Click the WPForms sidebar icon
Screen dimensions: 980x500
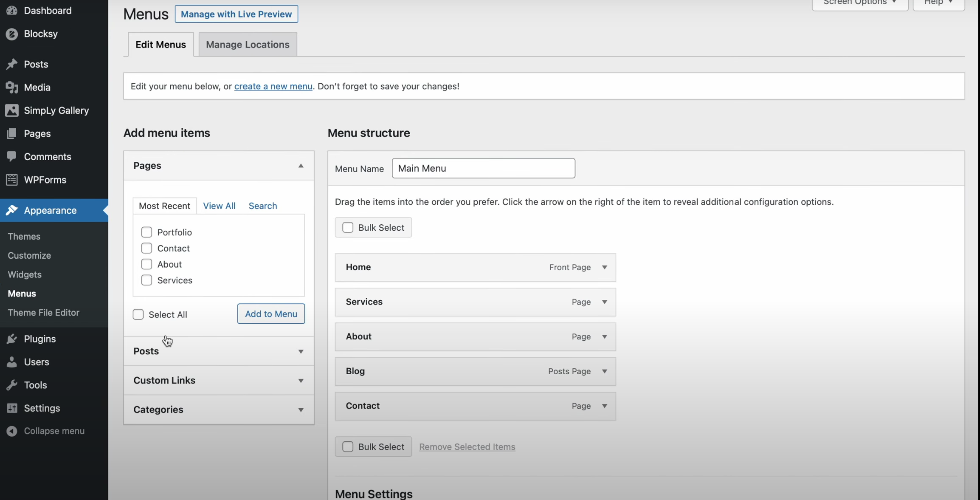[12, 180]
